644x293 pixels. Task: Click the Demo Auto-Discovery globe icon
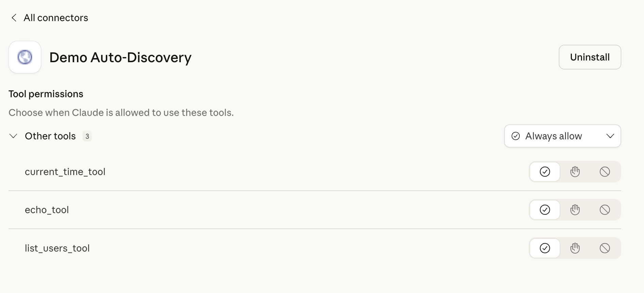click(25, 57)
